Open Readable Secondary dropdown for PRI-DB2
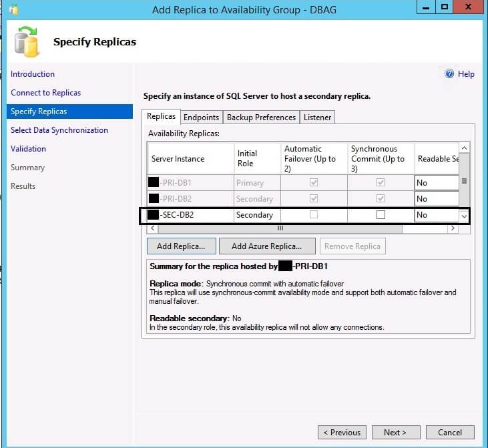The width and height of the screenshot is (488, 448). [437, 198]
